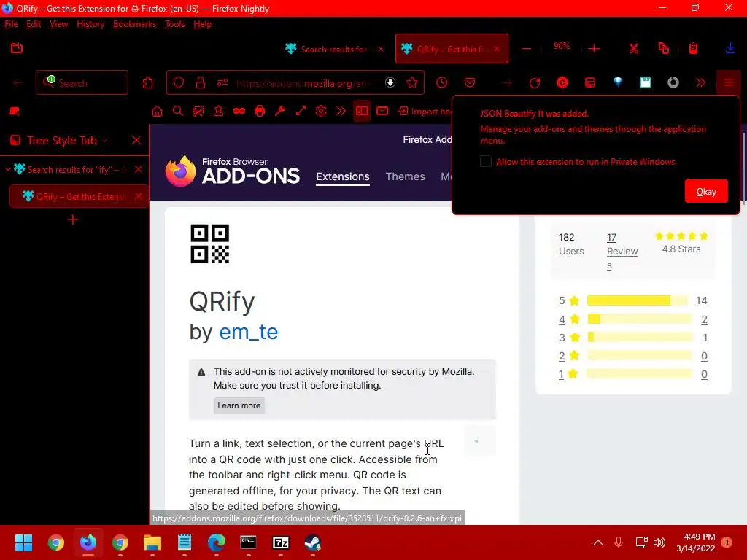Expand more toolbar items chevron near hamburger menu
747x560 pixels.
[700, 82]
